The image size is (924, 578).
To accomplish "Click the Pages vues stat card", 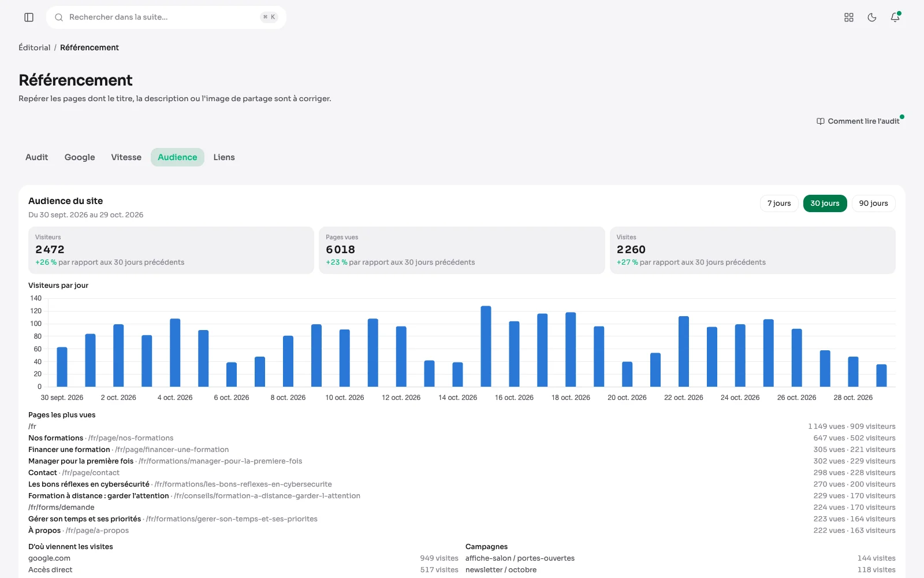I will coord(462,250).
